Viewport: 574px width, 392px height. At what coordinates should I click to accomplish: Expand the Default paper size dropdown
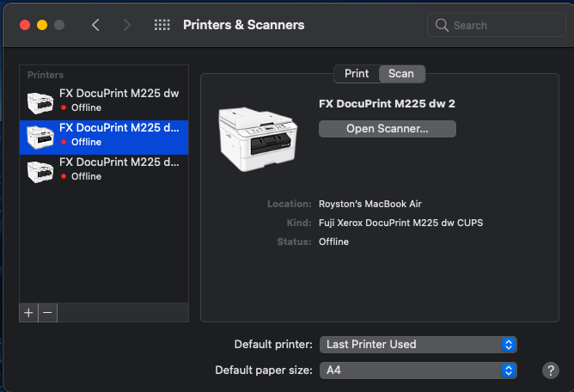point(418,371)
